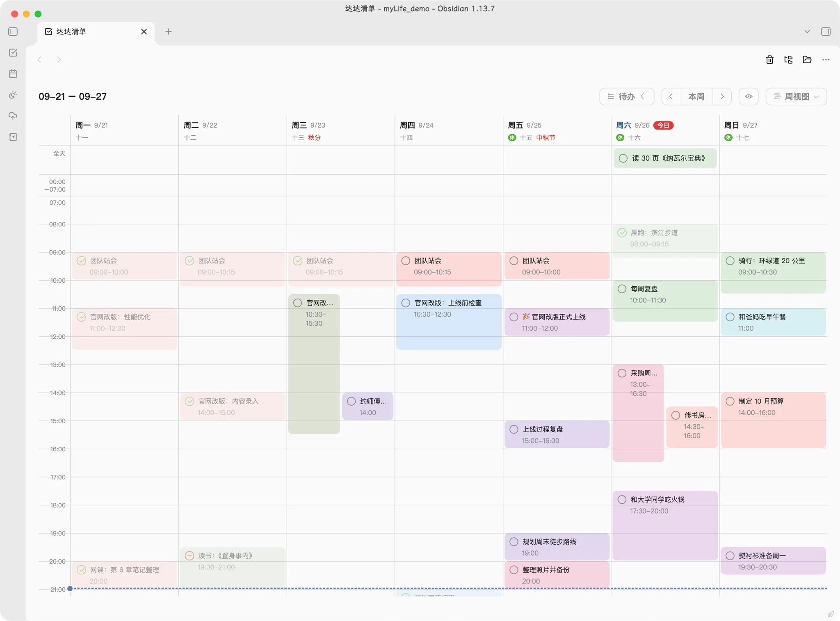Viewport: 840px width, 621px height.
Task: Click the tree structure icon in the toolbar
Action: pyautogui.click(x=788, y=60)
